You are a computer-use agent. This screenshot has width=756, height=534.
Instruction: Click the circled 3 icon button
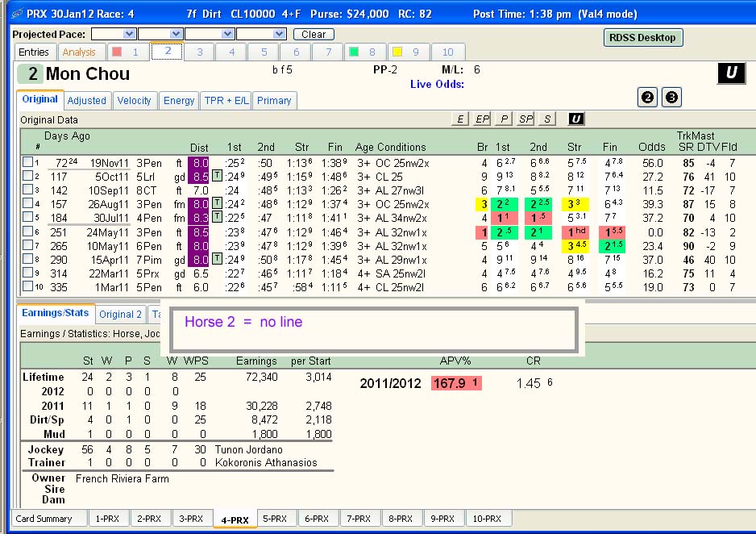671,98
